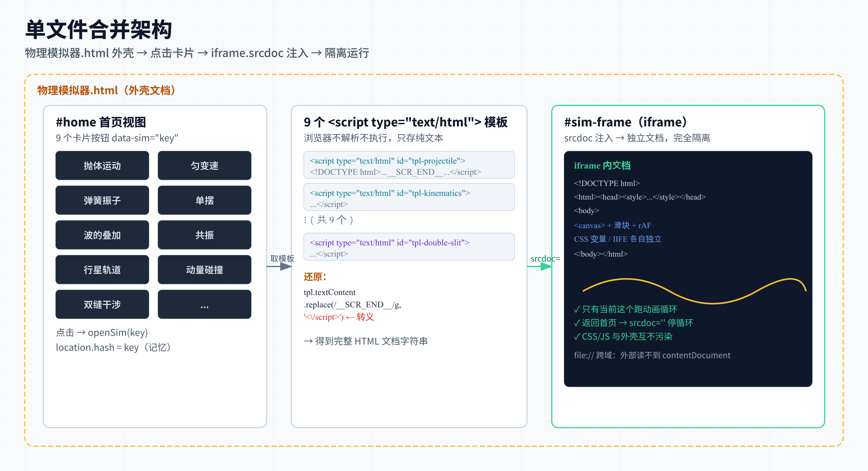Click the tpl.textContent code line

click(330, 292)
